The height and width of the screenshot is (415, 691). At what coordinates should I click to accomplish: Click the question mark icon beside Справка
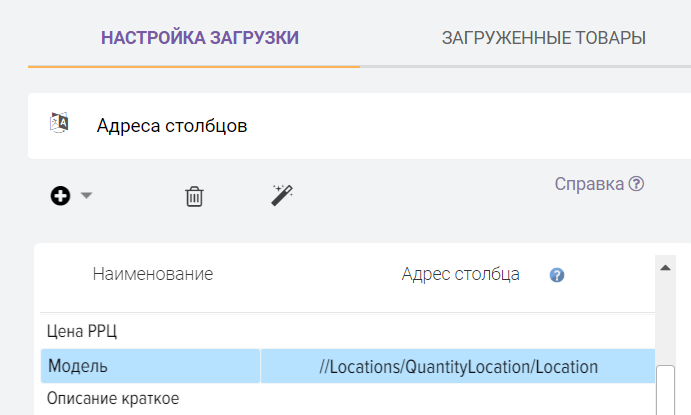tap(636, 185)
